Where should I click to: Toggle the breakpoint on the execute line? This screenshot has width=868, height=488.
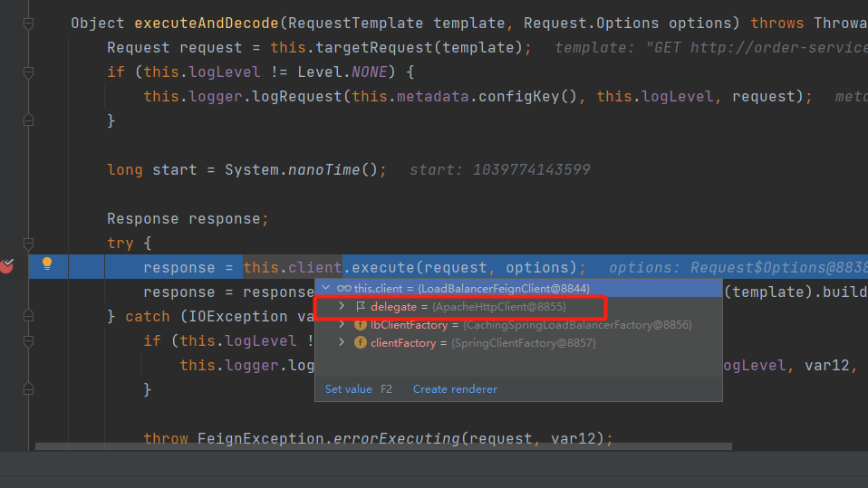click(7, 265)
